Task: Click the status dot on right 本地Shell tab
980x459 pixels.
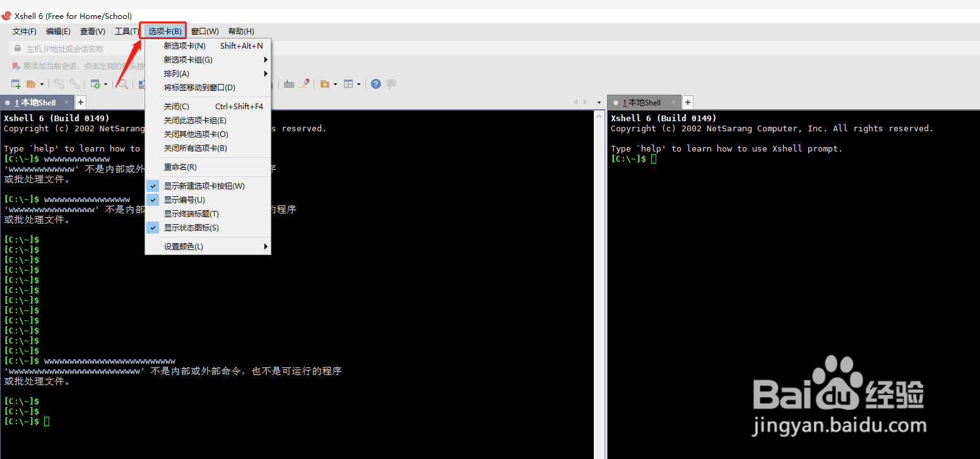Action: point(615,103)
